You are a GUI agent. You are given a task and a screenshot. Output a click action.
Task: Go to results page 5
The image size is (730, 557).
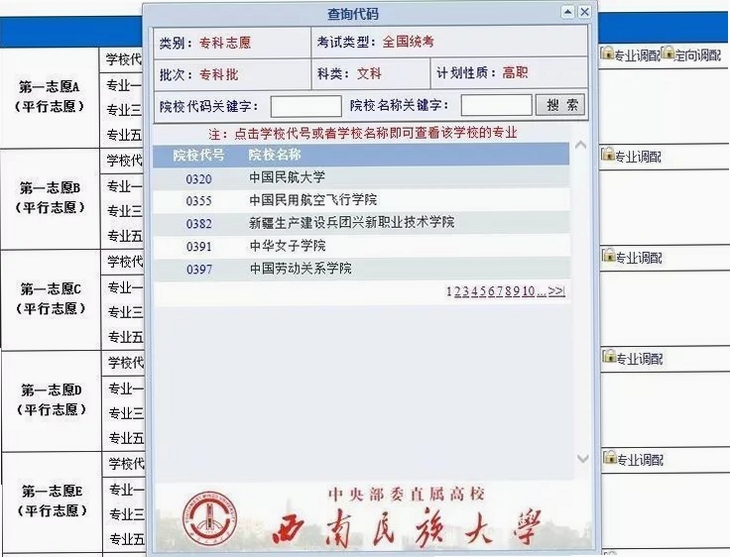pos(483,292)
